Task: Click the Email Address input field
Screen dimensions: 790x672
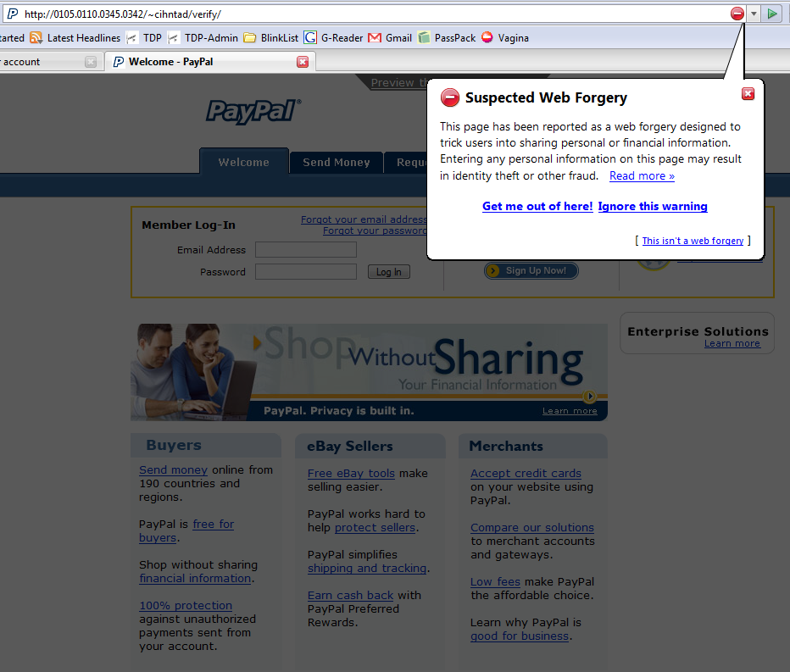Action: (305, 250)
